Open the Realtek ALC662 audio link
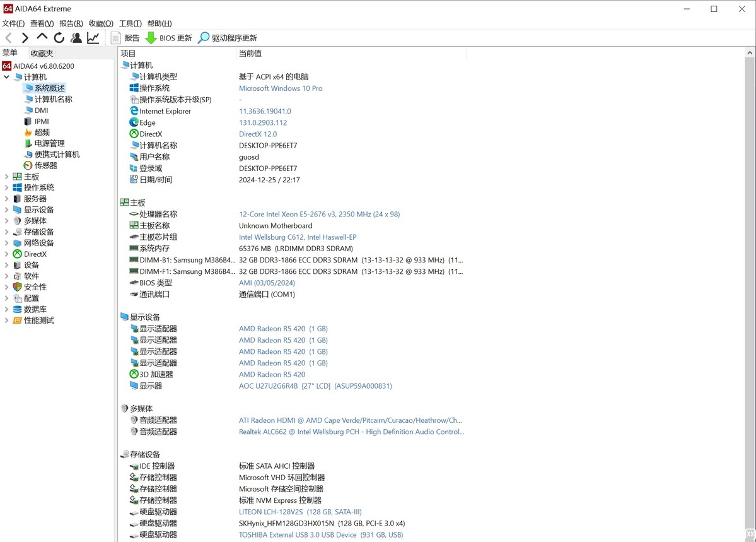 click(351, 432)
